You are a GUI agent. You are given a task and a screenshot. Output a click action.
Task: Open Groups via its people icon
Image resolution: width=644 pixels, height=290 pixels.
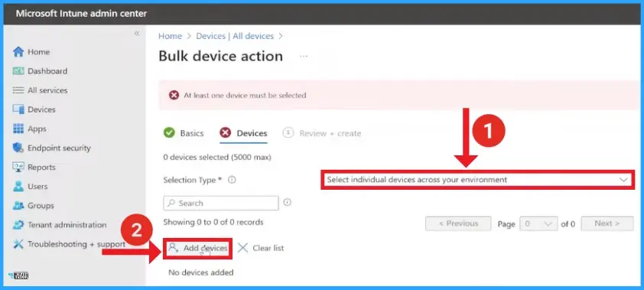(18, 205)
